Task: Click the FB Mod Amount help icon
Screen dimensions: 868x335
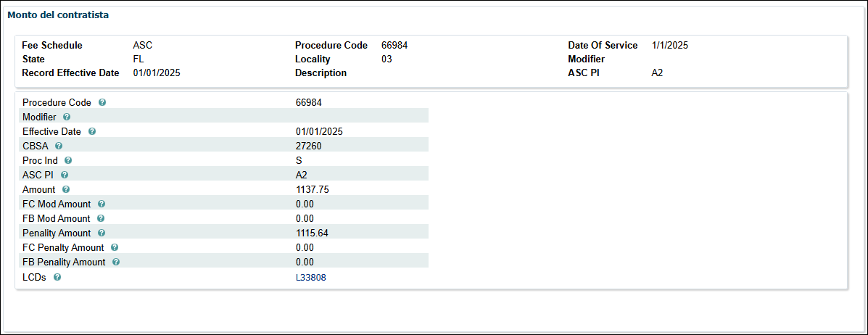Action: 101,219
